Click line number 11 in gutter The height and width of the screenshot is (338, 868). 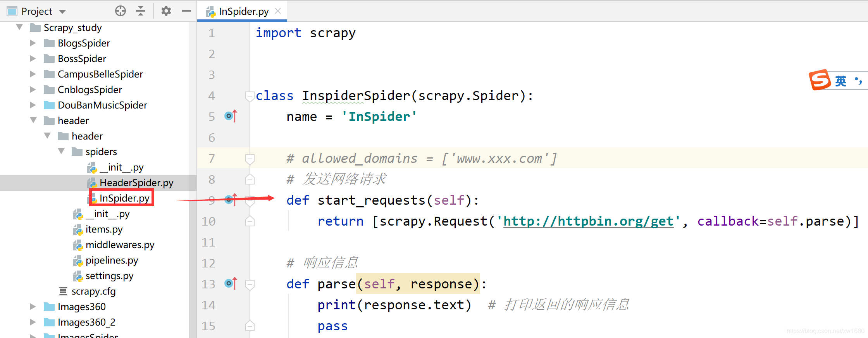coord(208,242)
